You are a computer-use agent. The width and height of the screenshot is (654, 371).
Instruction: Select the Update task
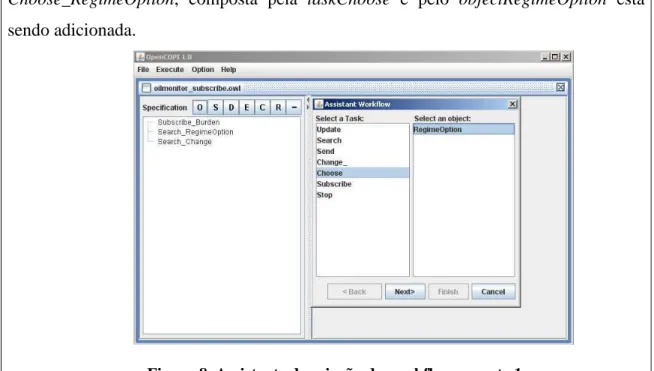[362, 129]
